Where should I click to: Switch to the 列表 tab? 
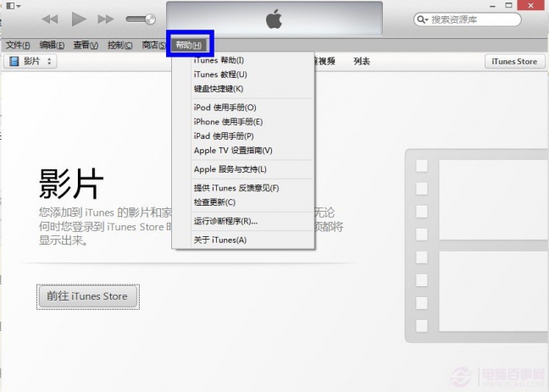point(361,62)
